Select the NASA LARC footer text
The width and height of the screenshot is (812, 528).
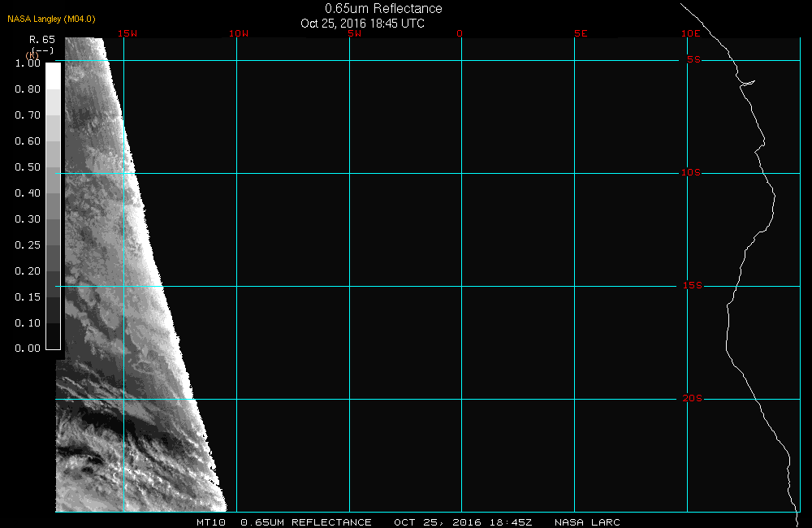point(587,522)
